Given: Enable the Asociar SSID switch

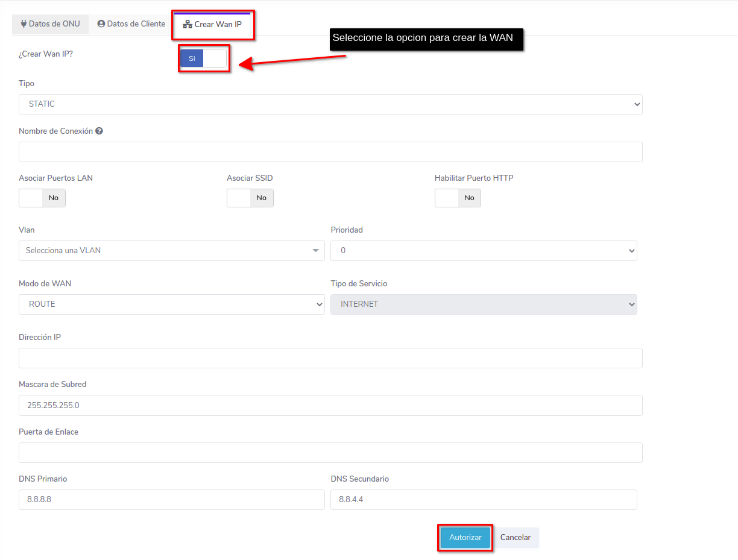Looking at the screenshot, I should pyautogui.click(x=250, y=198).
